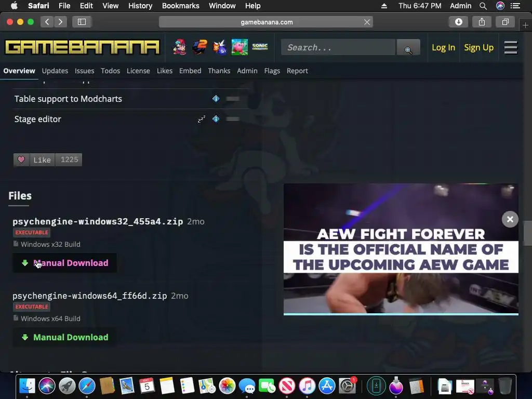Open iTunes from the Dock
The width and height of the screenshot is (532, 399).
click(x=307, y=386)
